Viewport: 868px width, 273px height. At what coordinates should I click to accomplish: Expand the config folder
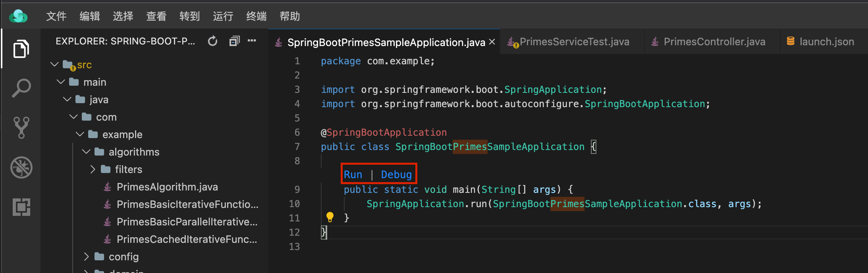click(86, 256)
